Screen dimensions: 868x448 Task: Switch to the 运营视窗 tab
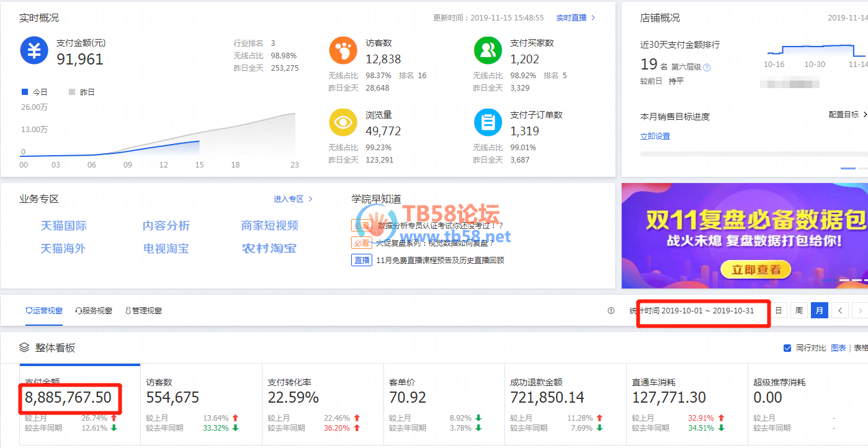tap(44, 310)
